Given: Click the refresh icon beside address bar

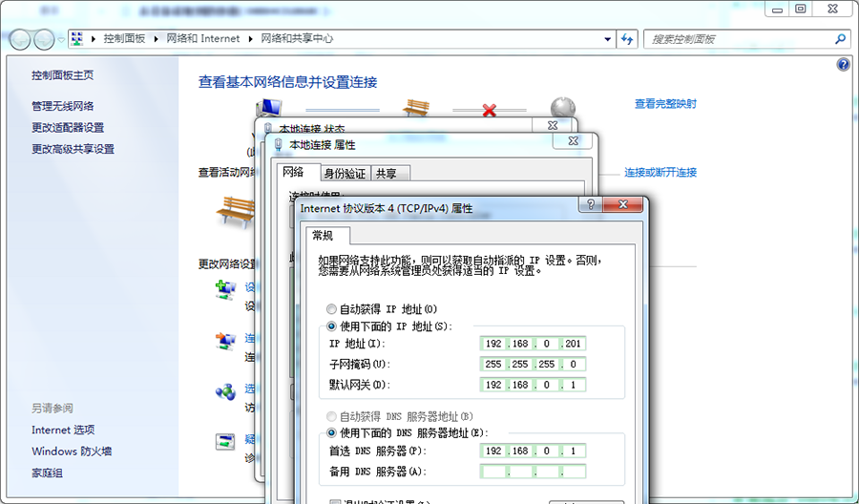Looking at the screenshot, I should coord(628,39).
